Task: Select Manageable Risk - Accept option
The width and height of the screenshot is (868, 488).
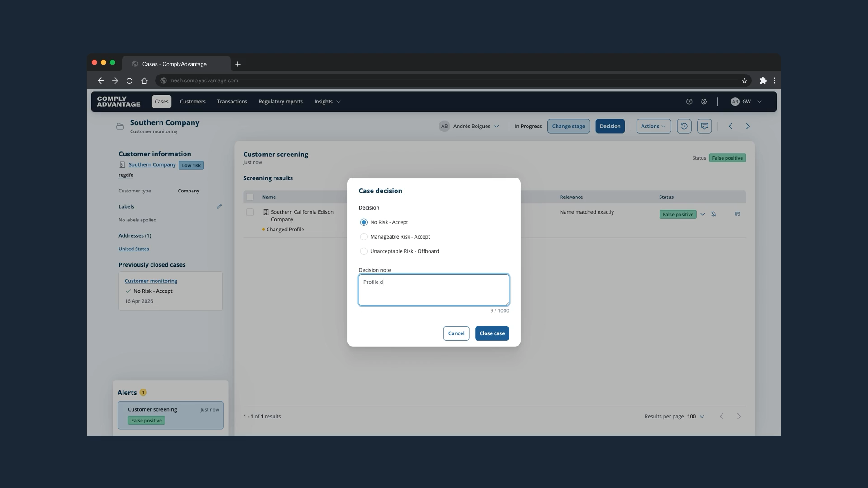Action: 363,237
